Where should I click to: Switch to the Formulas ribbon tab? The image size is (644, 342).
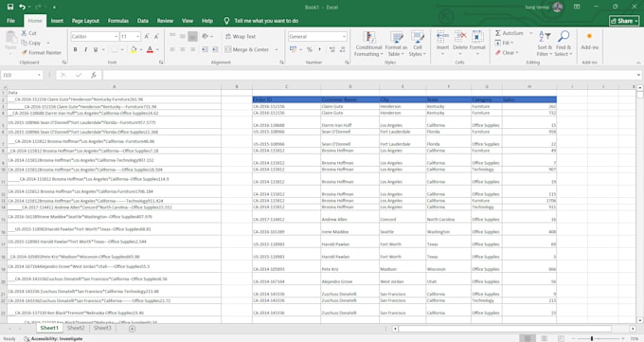click(118, 21)
